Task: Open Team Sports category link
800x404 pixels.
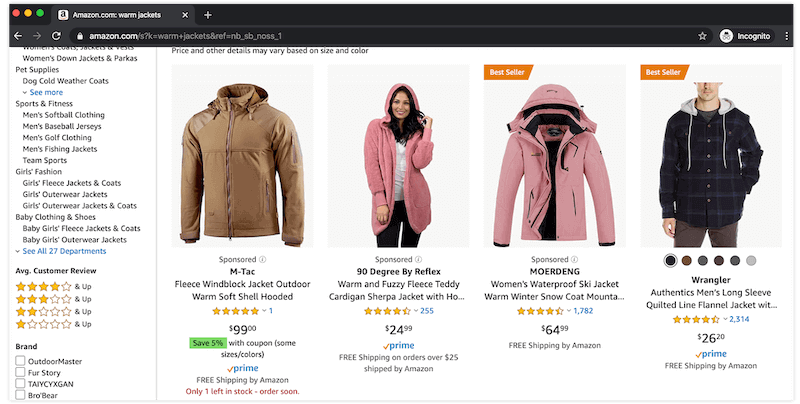Action: coord(45,160)
